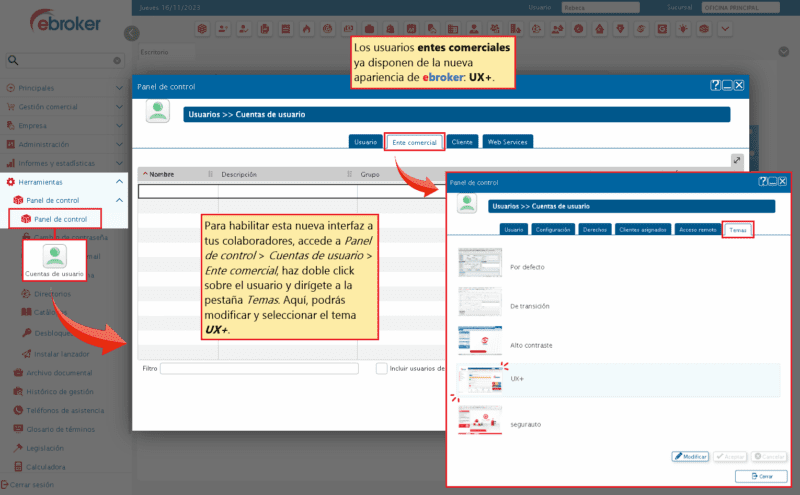Image resolution: width=800 pixels, height=495 pixels.
Task: Click the Sucursal field in the top bar
Action: pyautogui.click(x=740, y=8)
